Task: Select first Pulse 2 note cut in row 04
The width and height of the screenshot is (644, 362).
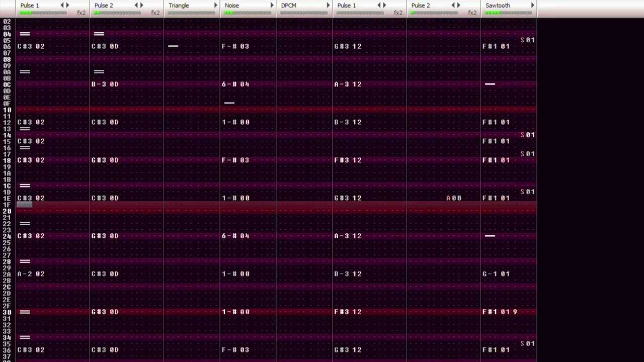Action: [99, 34]
